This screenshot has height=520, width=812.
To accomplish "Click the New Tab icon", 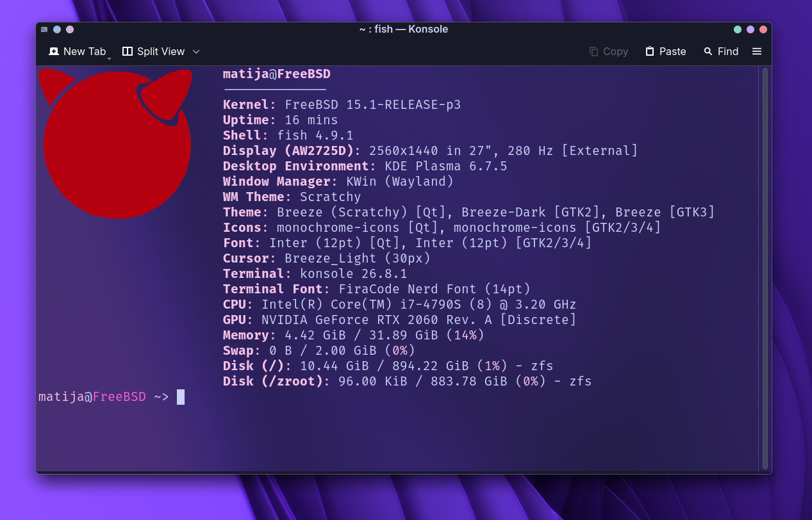I will pos(54,51).
